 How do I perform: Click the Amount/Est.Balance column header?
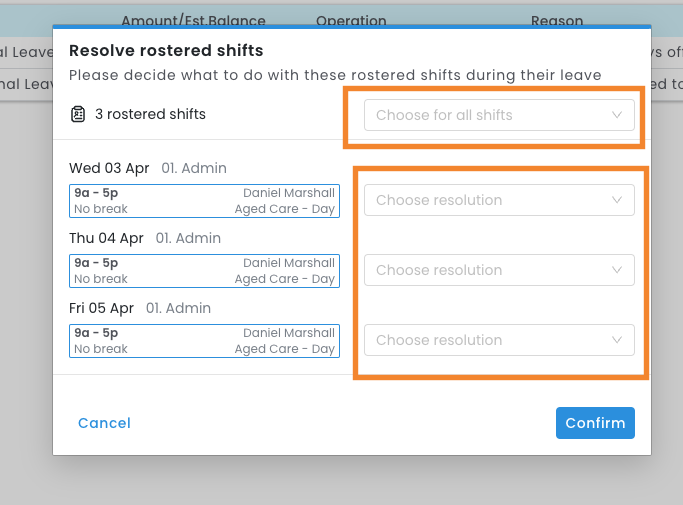tap(194, 20)
